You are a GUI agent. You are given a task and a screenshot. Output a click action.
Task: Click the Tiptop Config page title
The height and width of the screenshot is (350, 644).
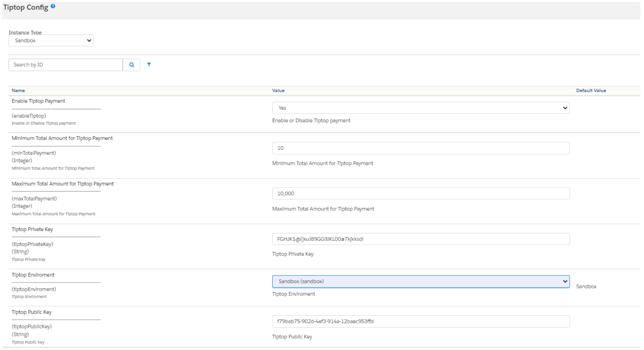[x=26, y=7]
